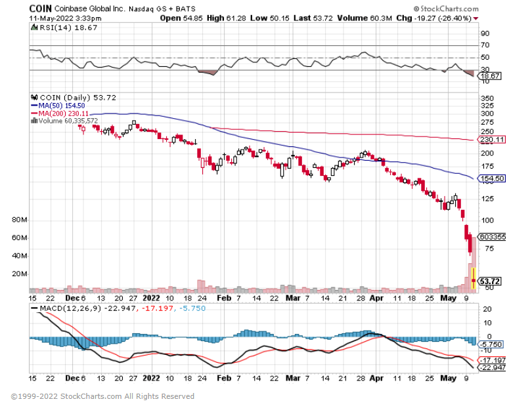Click the Chg -19.27 (-26.40%) value

tap(434, 18)
